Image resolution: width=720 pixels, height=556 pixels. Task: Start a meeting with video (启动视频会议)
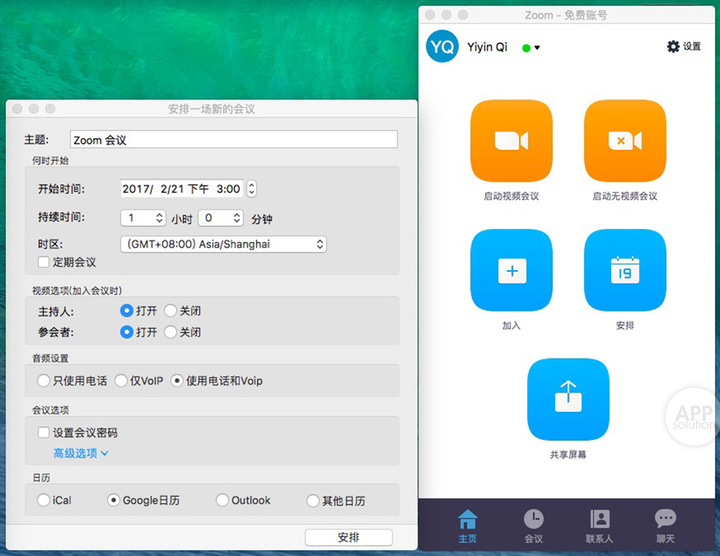[511, 140]
